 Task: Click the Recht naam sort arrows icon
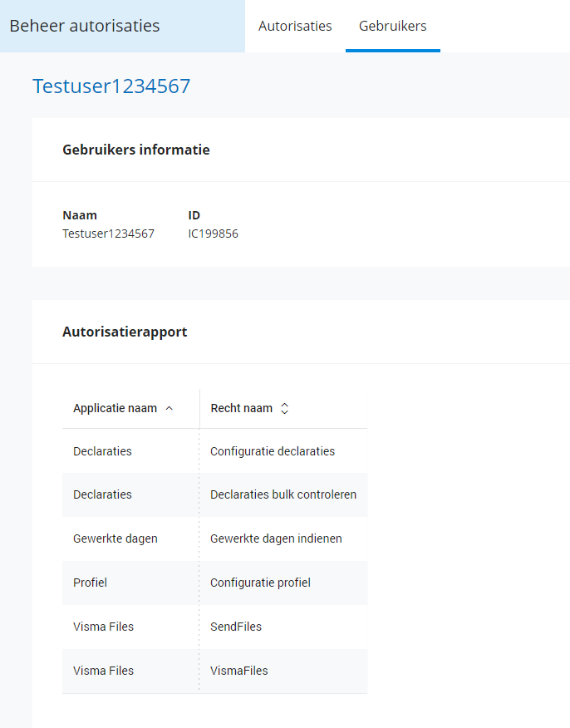pyautogui.click(x=284, y=408)
